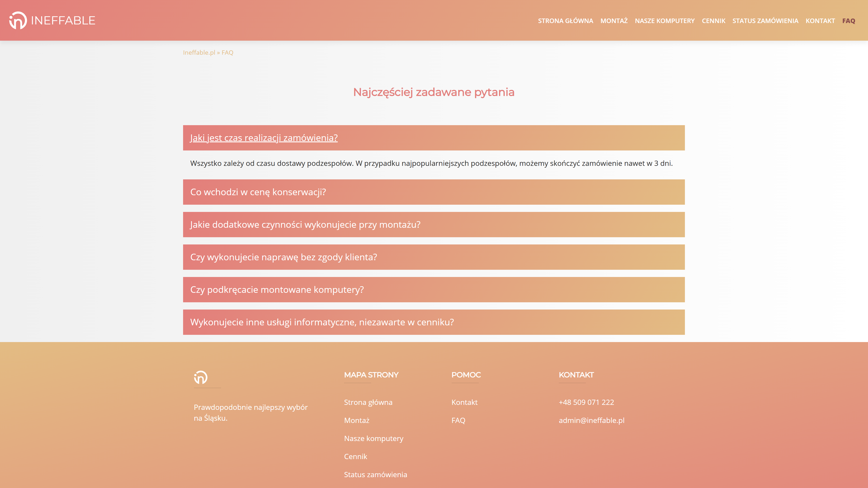Go to CENNIK via the top menu
The height and width of the screenshot is (488, 868).
pyautogui.click(x=713, y=21)
